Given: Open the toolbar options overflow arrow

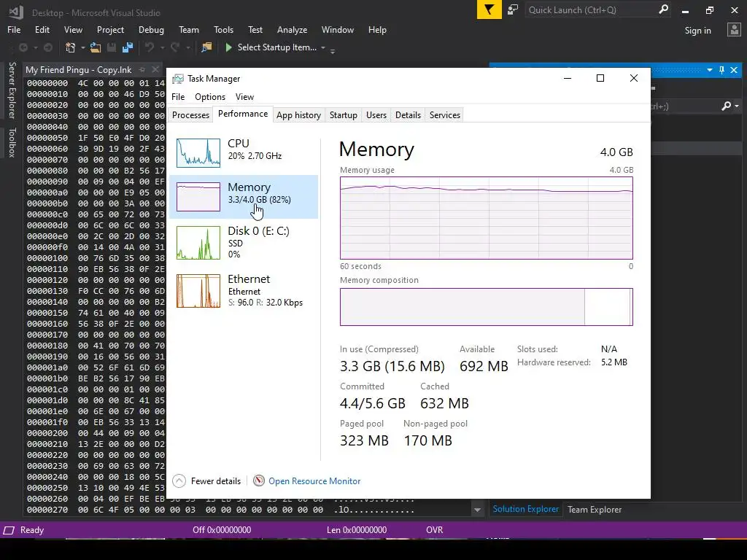Looking at the screenshot, I should click(x=333, y=50).
